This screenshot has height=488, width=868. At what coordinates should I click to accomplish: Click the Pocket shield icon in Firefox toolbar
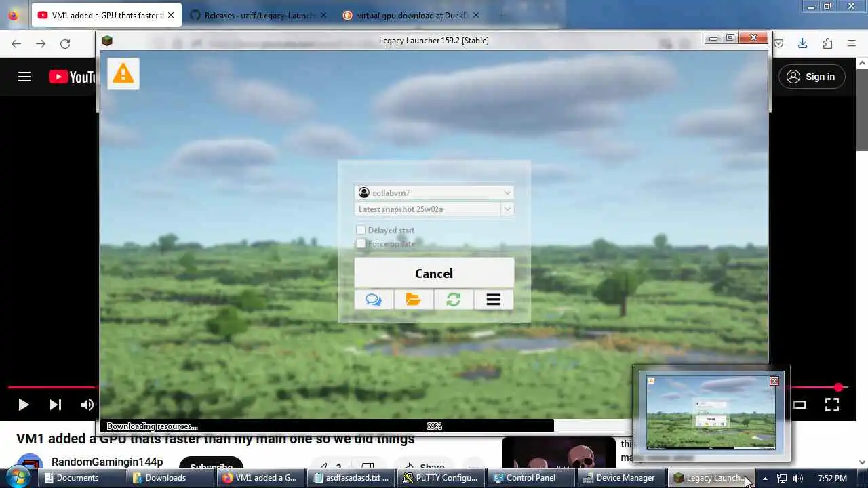[x=778, y=43]
